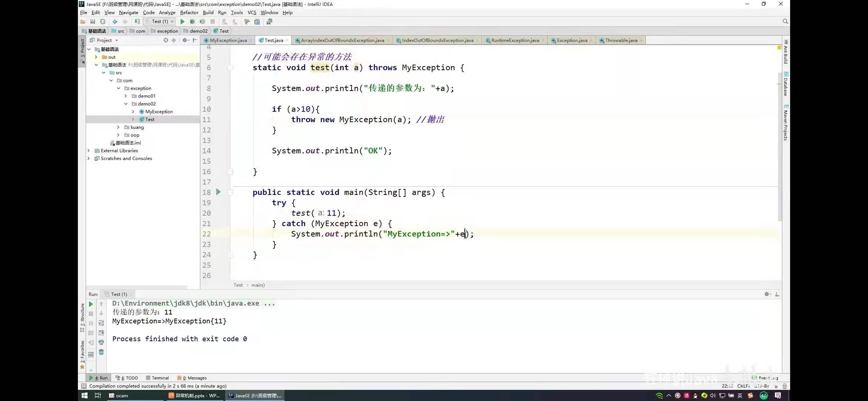Image resolution: width=868 pixels, height=401 pixels.
Task: Click the demo02 breadcrumb in navigation bar
Action: click(198, 31)
